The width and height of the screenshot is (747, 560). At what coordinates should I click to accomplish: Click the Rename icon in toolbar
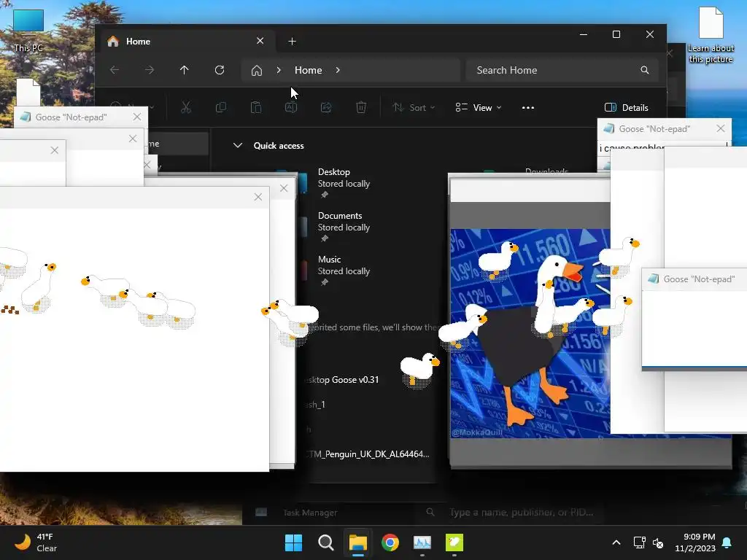(x=291, y=108)
